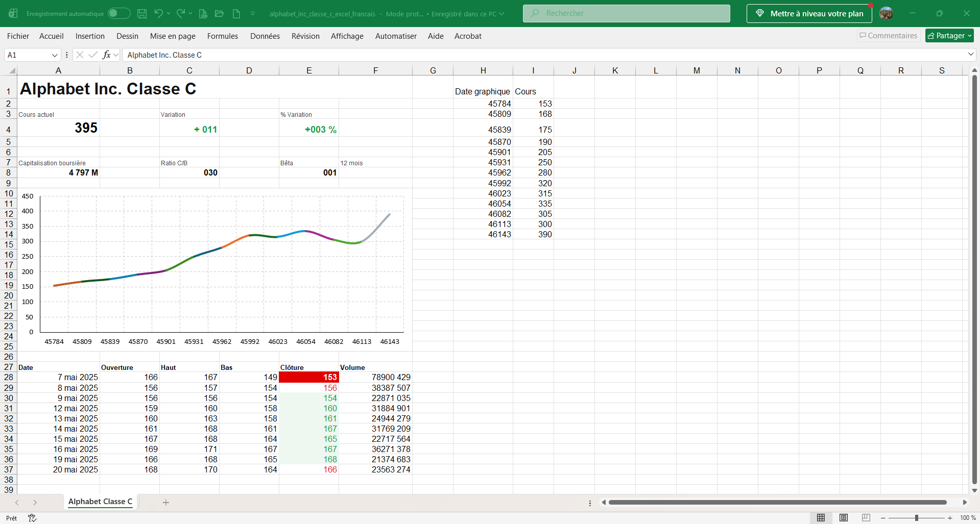This screenshot has width=980, height=524.
Task: Expand the formula bar with the chevron
Action: 970,55
